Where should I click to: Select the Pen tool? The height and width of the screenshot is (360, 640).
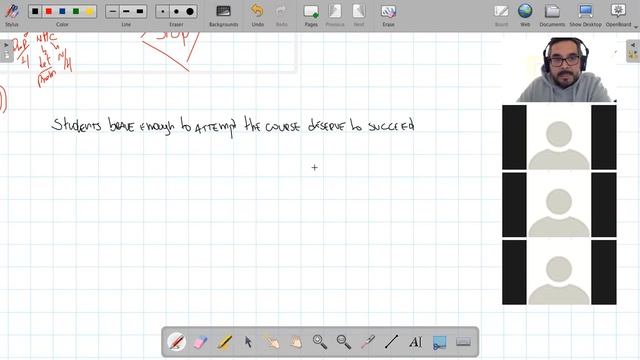tap(176, 342)
